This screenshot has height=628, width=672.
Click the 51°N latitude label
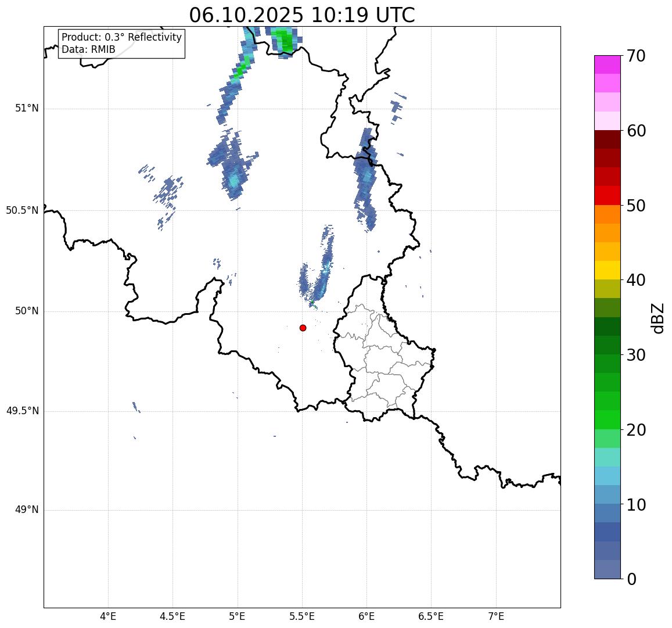pyautogui.click(x=27, y=109)
